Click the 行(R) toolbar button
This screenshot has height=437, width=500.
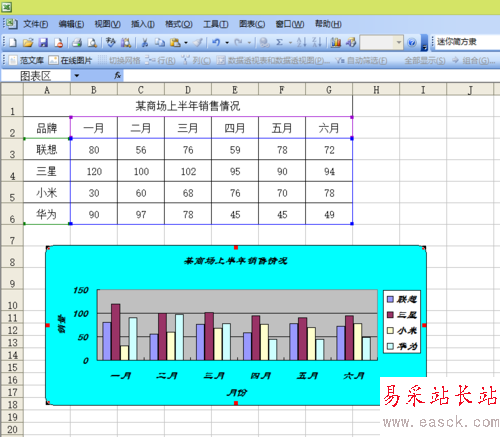pos(161,60)
